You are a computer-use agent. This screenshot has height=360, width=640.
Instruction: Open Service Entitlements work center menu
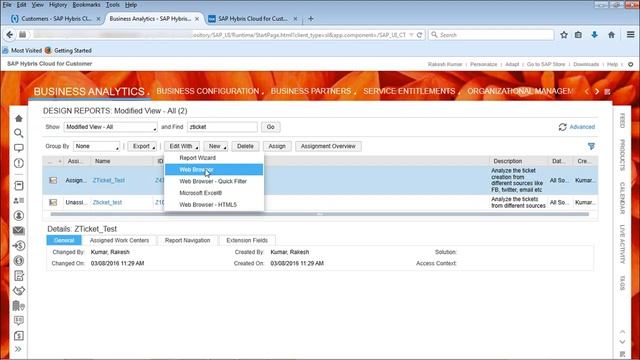pos(409,91)
